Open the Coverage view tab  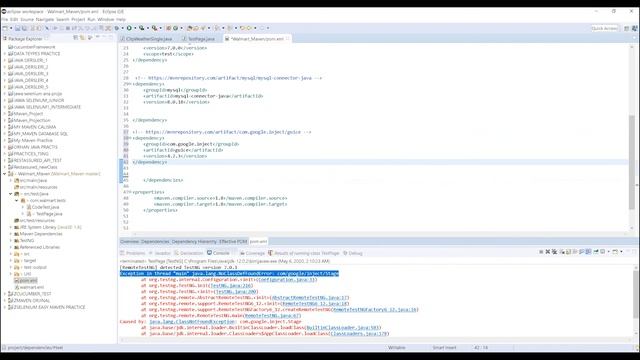coord(252,253)
